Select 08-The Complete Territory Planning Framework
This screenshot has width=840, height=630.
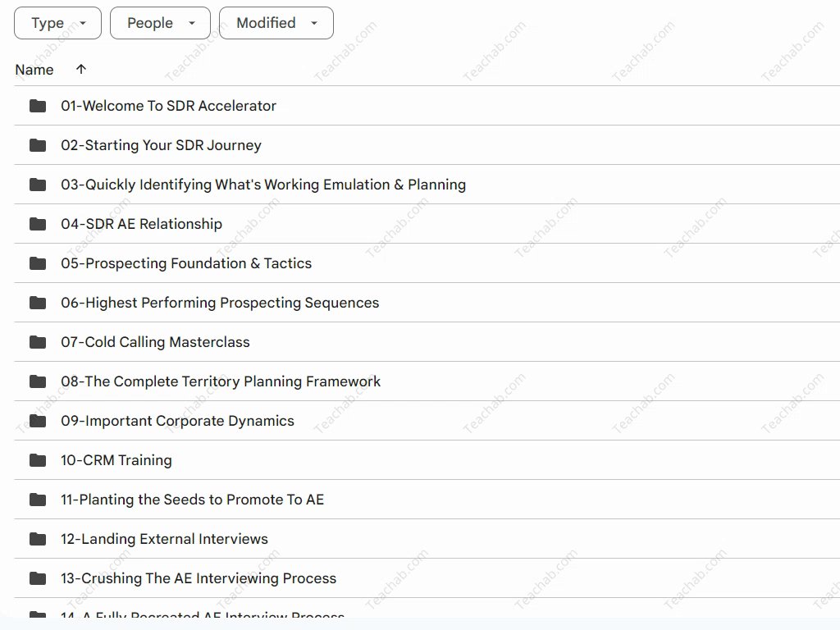221,381
